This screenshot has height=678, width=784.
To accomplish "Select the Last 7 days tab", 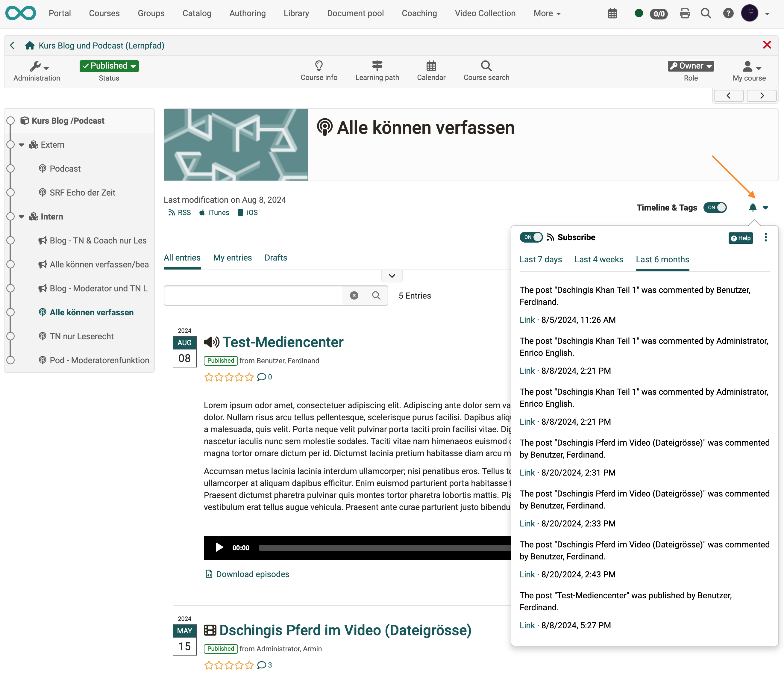I will pyautogui.click(x=540, y=260).
